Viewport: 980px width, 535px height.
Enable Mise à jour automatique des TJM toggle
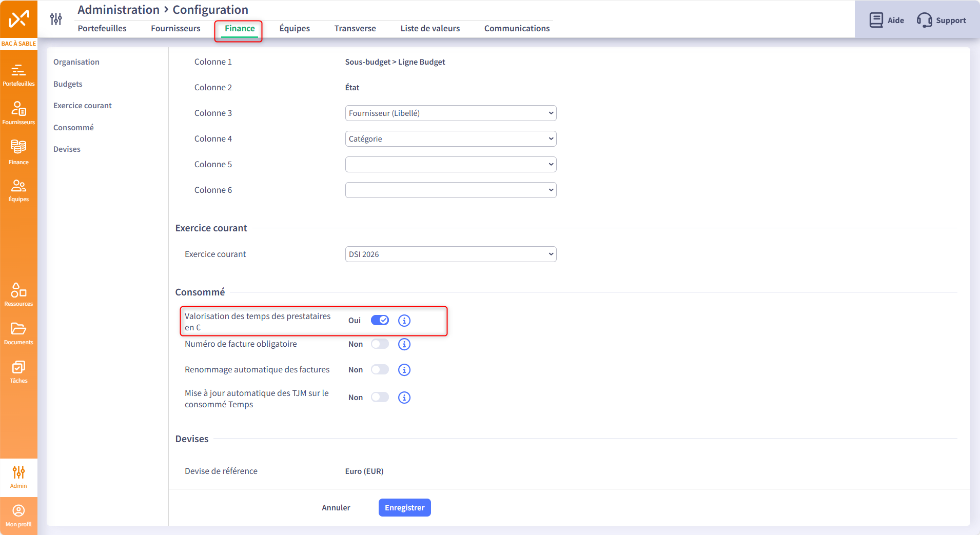pyautogui.click(x=380, y=398)
